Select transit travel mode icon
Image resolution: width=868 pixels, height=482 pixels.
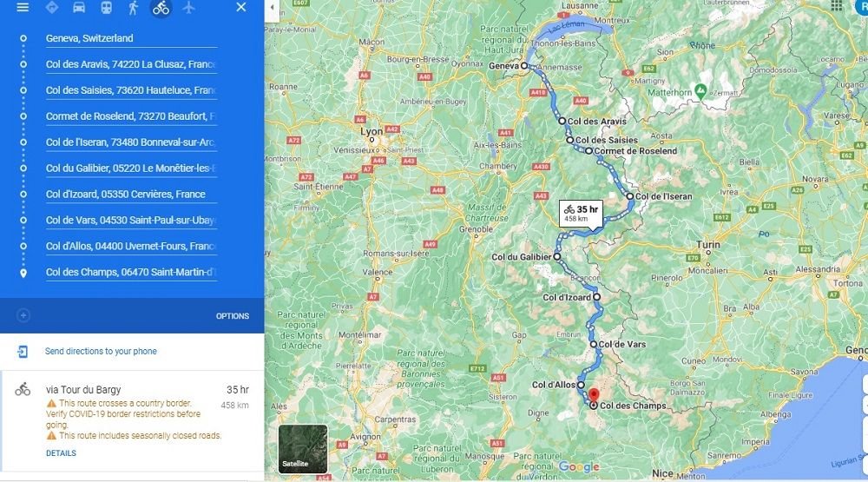click(106, 8)
